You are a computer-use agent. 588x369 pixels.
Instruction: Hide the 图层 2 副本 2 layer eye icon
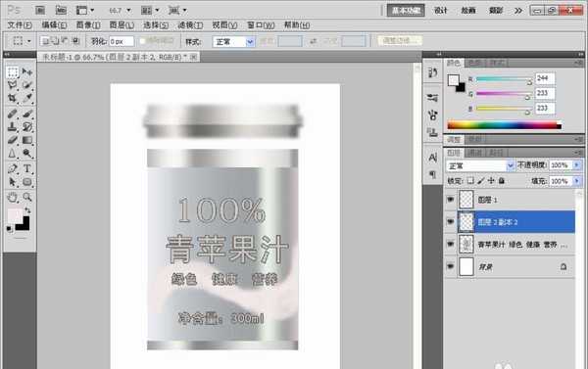point(451,222)
